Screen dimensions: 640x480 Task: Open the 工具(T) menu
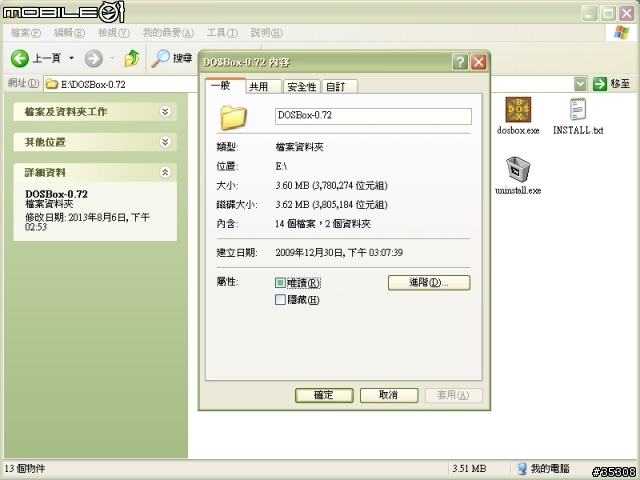click(x=222, y=33)
